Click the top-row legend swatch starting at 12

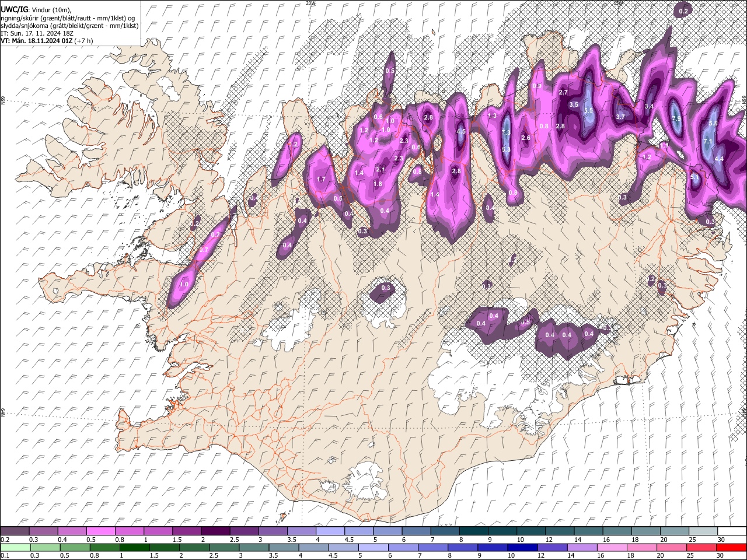(560, 531)
